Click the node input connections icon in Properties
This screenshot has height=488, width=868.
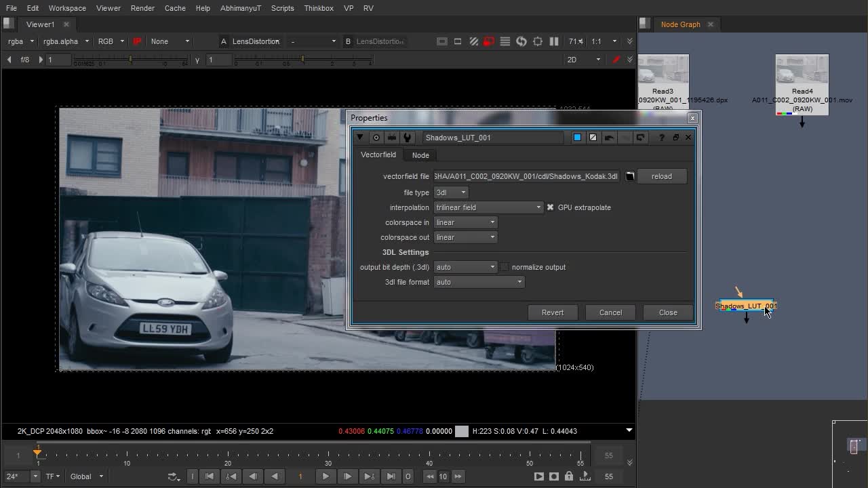coord(392,138)
